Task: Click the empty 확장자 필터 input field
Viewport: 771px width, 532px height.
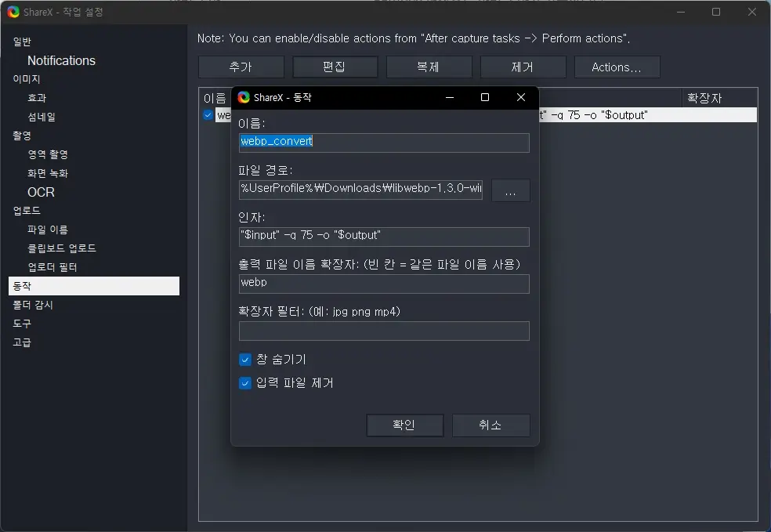Action: [384, 331]
